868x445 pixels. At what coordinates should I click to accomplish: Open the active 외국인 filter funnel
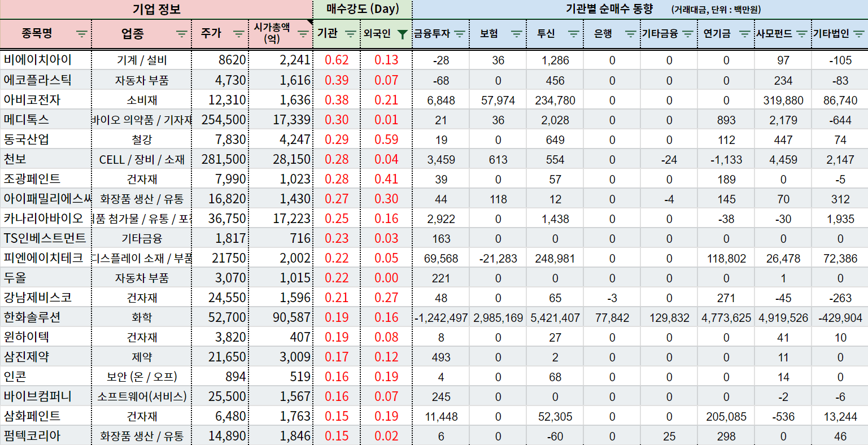pyautogui.click(x=402, y=34)
